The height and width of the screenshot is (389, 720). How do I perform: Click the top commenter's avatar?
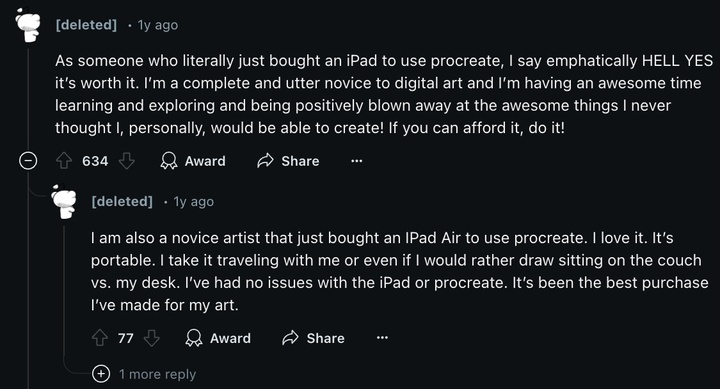tap(28, 25)
